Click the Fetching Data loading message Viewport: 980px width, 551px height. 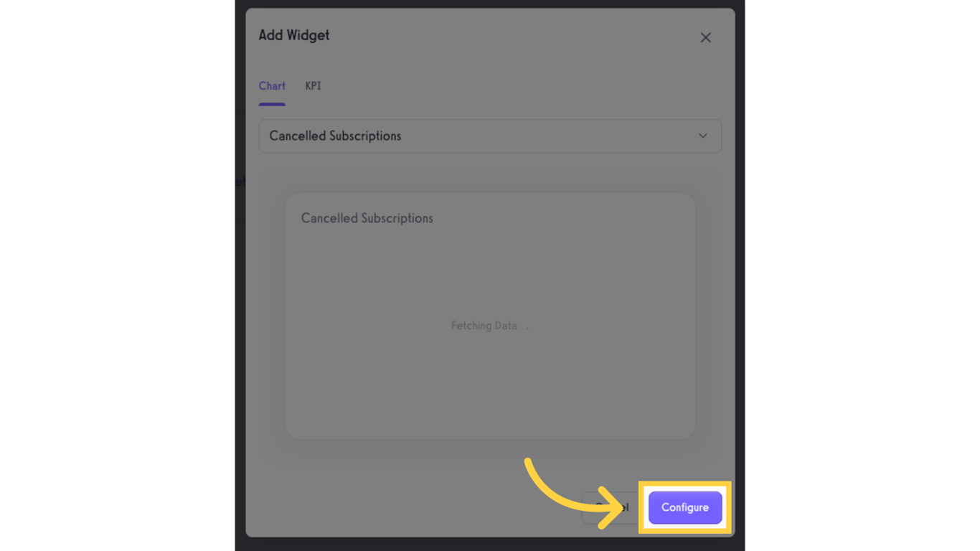click(x=484, y=326)
